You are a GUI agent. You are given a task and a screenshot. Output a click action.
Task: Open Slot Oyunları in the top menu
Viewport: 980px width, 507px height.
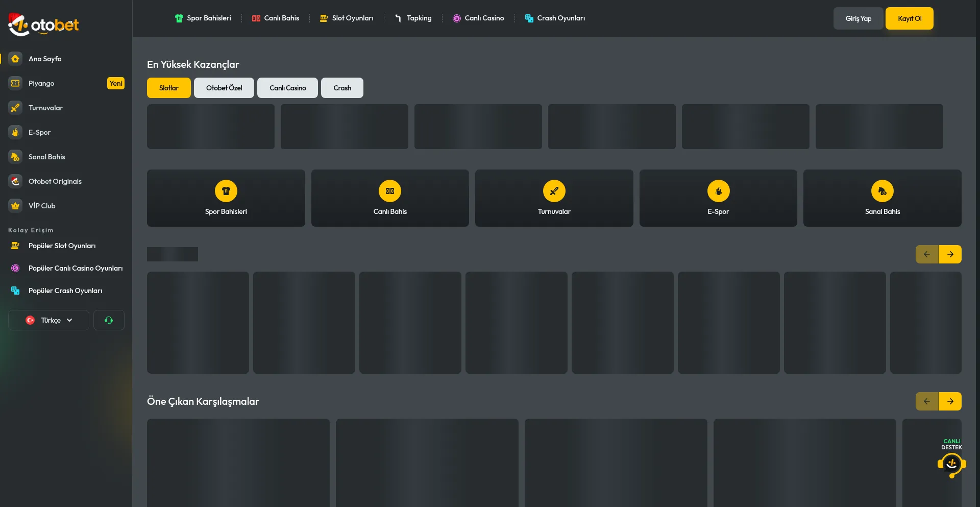347,18
